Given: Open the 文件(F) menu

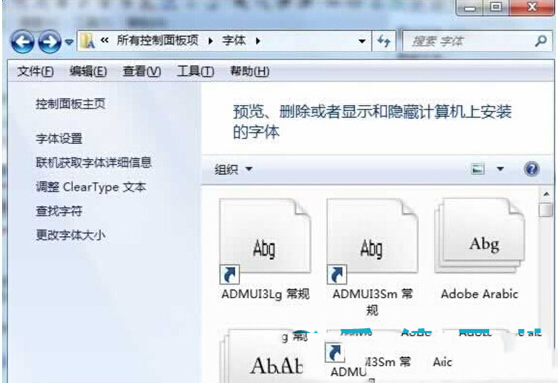Looking at the screenshot, I should pos(35,72).
